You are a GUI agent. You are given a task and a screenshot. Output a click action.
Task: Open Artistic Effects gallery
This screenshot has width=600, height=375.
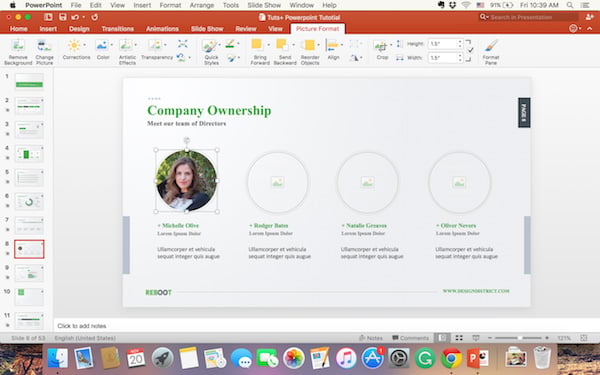click(127, 52)
